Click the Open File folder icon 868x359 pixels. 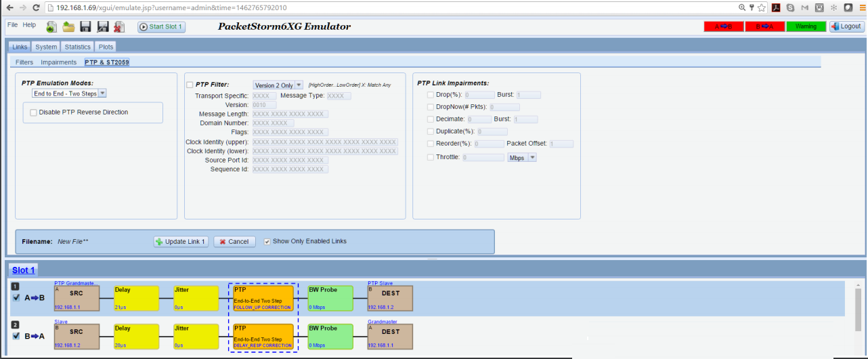click(x=68, y=27)
